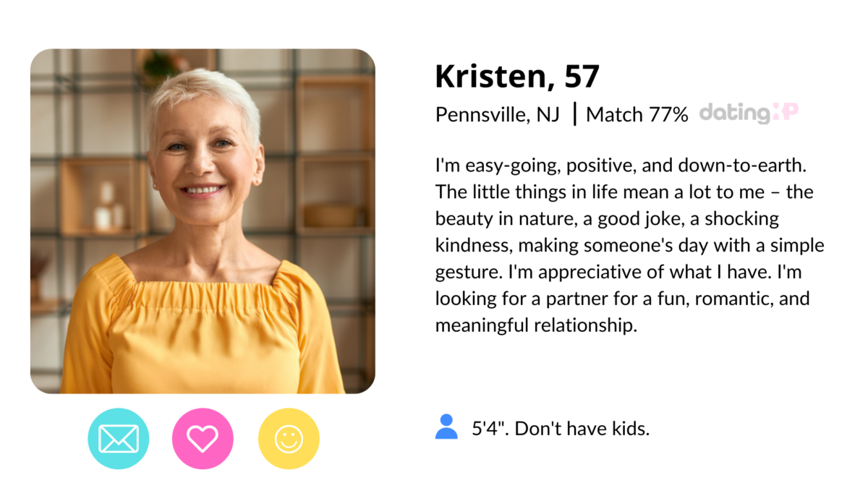Open the datingXP logo
Screen dimensions: 868x488
pyautogui.click(x=749, y=113)
